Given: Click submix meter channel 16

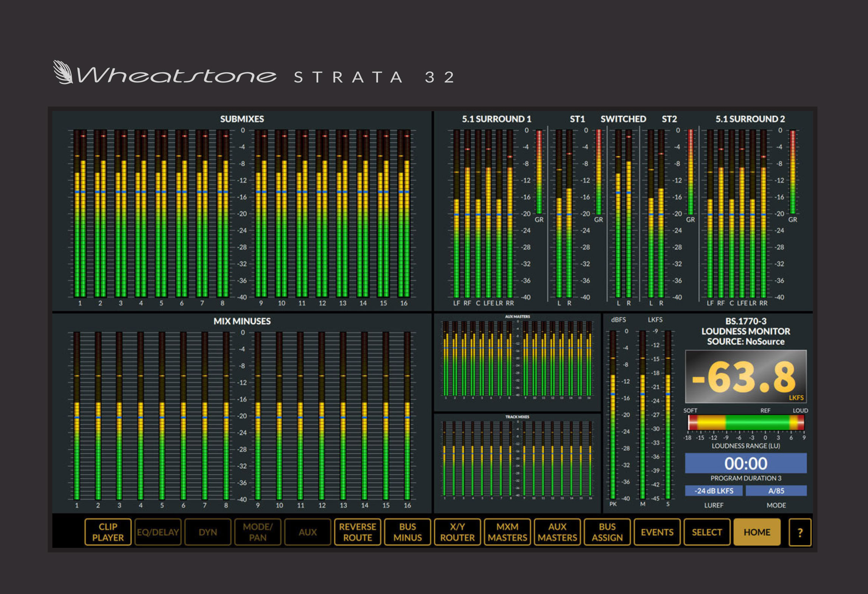Looking at the screenshot, I should click(x=404, y=214).
